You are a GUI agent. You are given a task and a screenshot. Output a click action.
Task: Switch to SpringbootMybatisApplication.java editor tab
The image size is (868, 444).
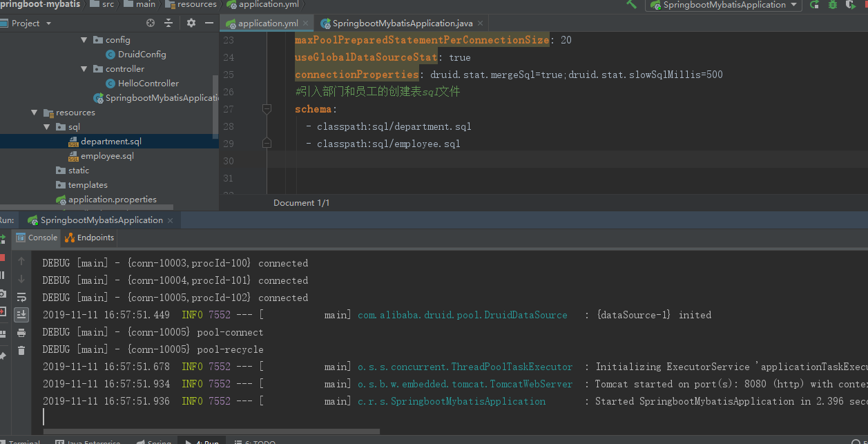tap(403, 23)
